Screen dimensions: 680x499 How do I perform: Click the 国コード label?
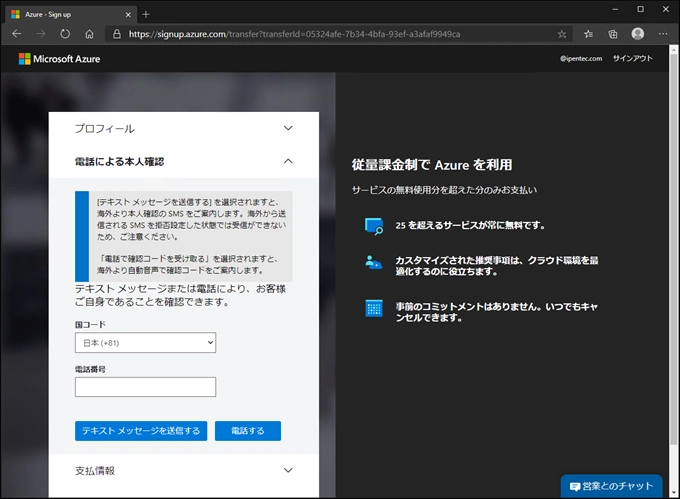click(90, 324)
